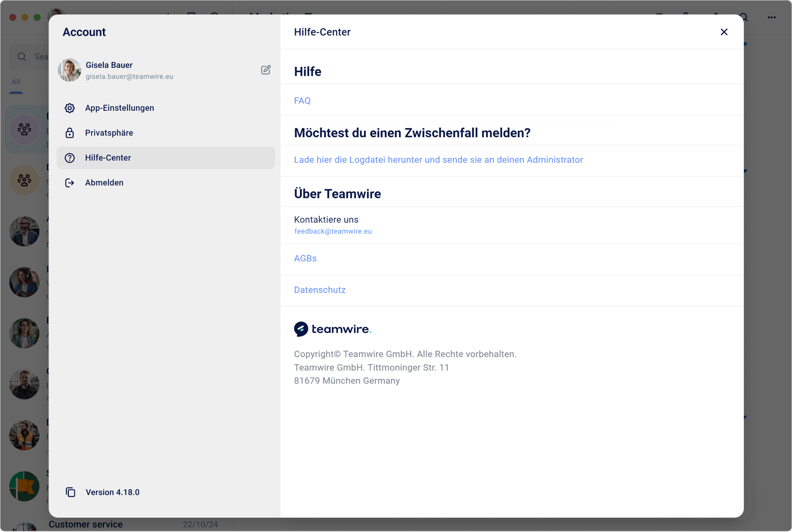Image resolution: width=792 pixels, height=532 pixels.
Task: Click search magnifier icon in background sidebar
Action: tap(22, 56)
